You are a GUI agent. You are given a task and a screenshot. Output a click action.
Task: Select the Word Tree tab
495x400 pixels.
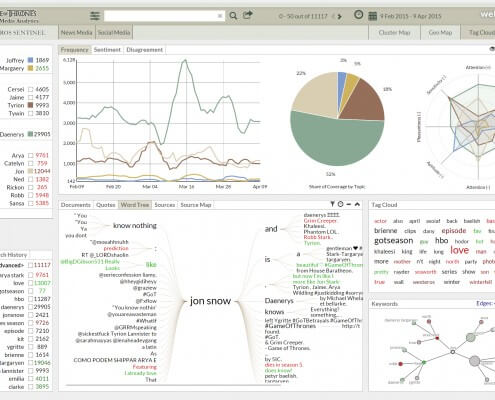click(x=135, y=205)
